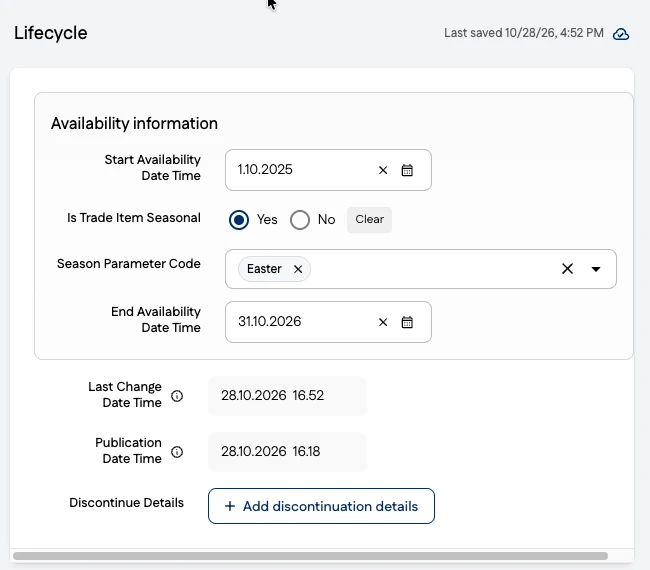
Task: Select Yes for Is Trade Item Seasonal
Action: [x=239, y=220]
